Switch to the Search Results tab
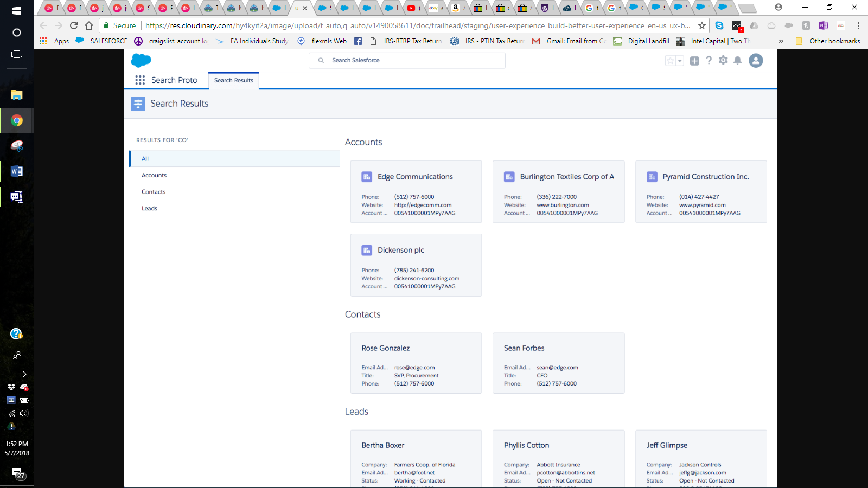Viewport: 868px width, 488px height. point(233,80)
